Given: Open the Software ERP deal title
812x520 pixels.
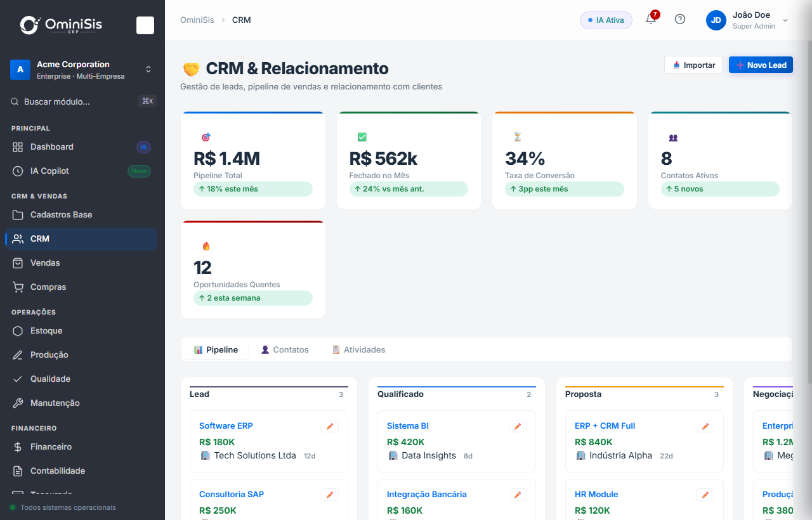Looking at the screenshot, I should pyautogui.click(x=226, y=426).
